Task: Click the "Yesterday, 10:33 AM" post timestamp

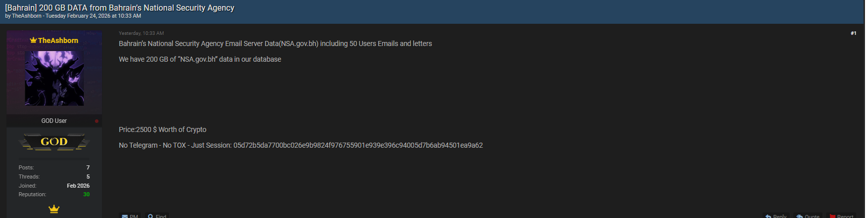Action: [x=141, y=33]
